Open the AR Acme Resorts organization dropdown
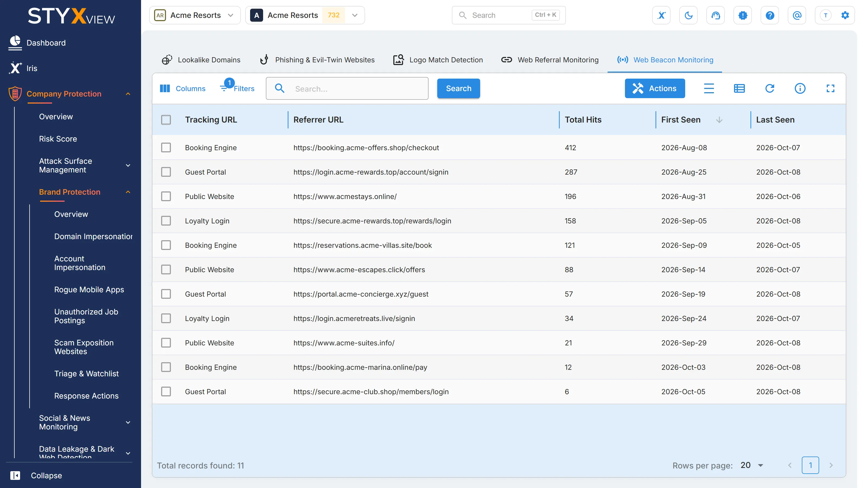This screenshot has width=868, height=488. pyautogui.click(x=195, y=15)
